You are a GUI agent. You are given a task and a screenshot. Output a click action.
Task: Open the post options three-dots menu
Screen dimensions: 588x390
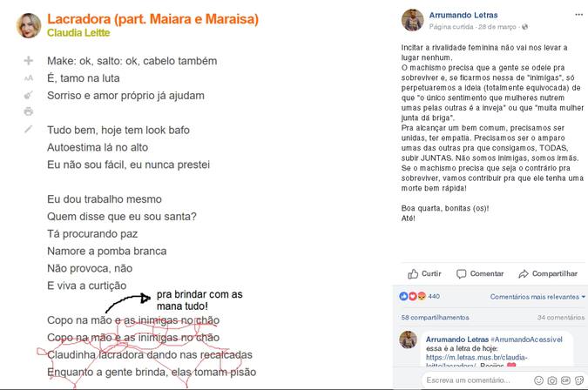(578, 15)
